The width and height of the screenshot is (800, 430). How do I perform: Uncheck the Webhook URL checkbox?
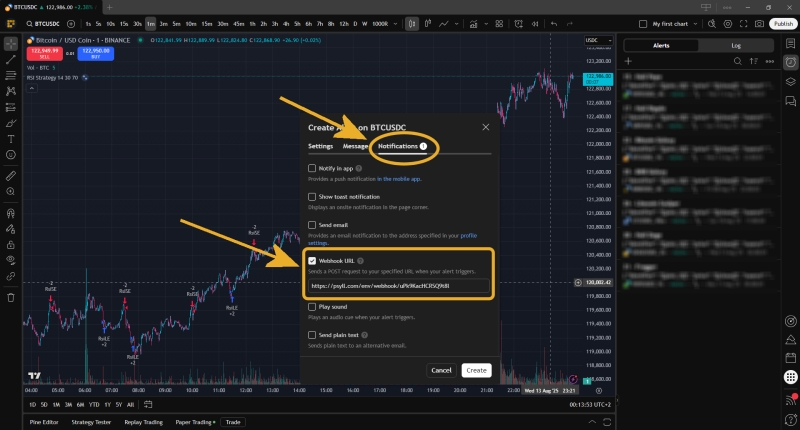click(312, 261)
